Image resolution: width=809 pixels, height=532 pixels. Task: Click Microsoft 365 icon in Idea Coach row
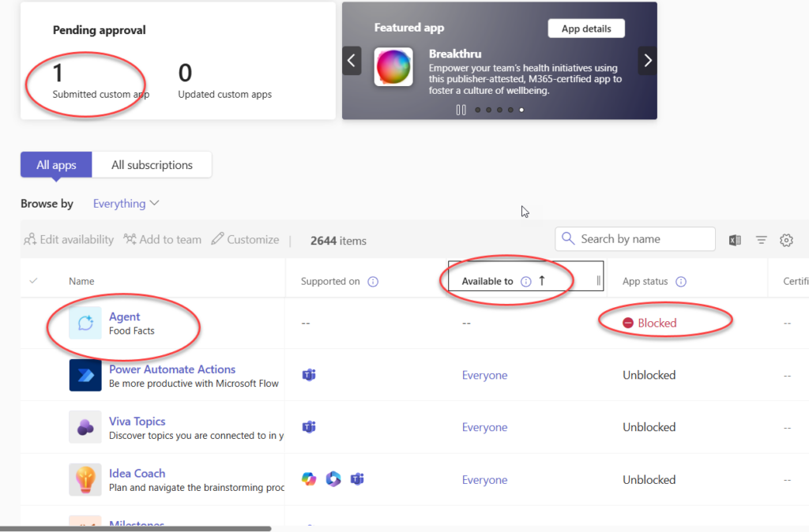(333, 479)
